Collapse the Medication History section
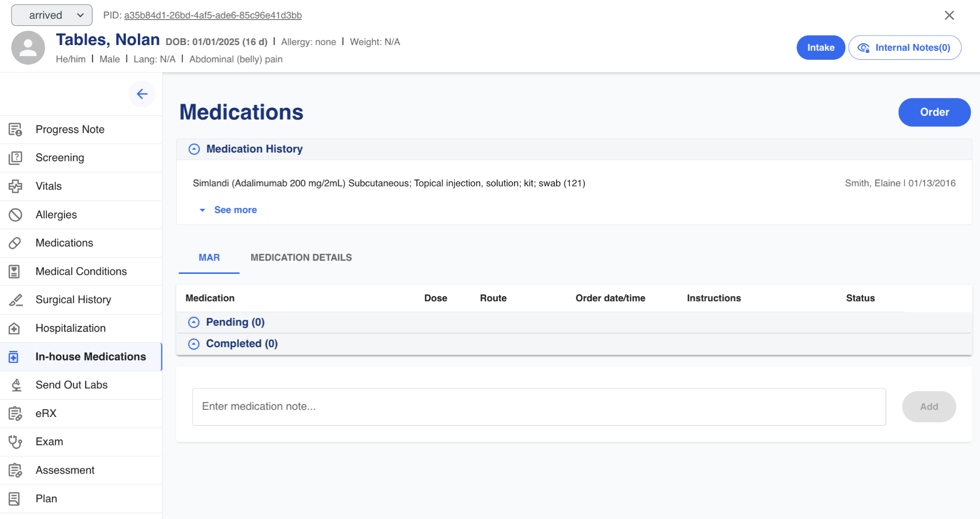This screenshot has height=519, width=980. coord(194,149)
